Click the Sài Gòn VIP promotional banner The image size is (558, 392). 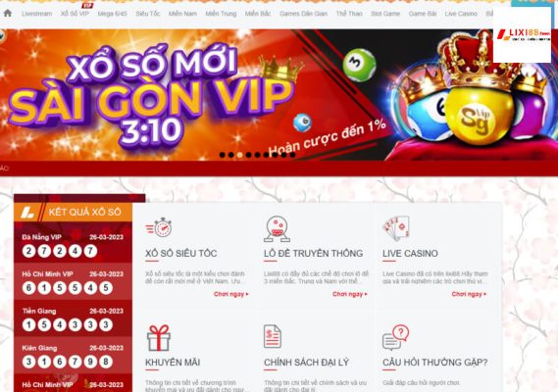[x=279, y=95]
